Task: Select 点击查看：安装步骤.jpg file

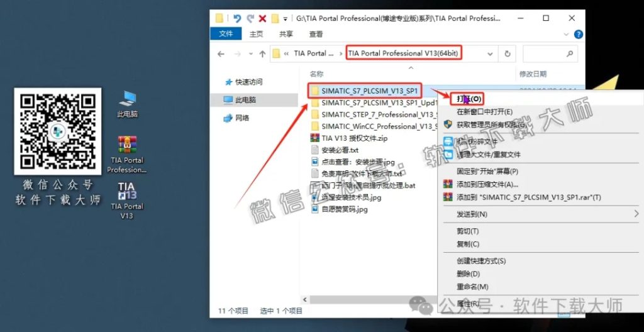Action: click(352, 162)
